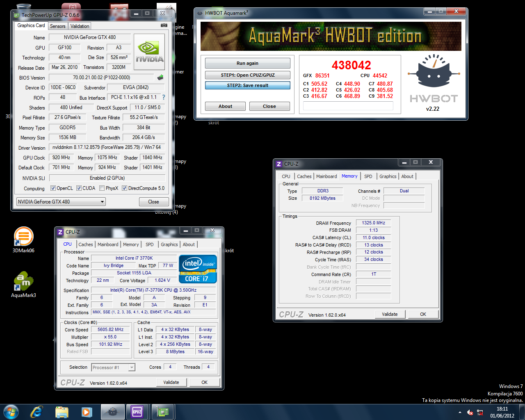The height and width of the screenshot is (420, 525).
Task: Switch to the Validation tab in GPU-Z
Action: pos(80,26)
